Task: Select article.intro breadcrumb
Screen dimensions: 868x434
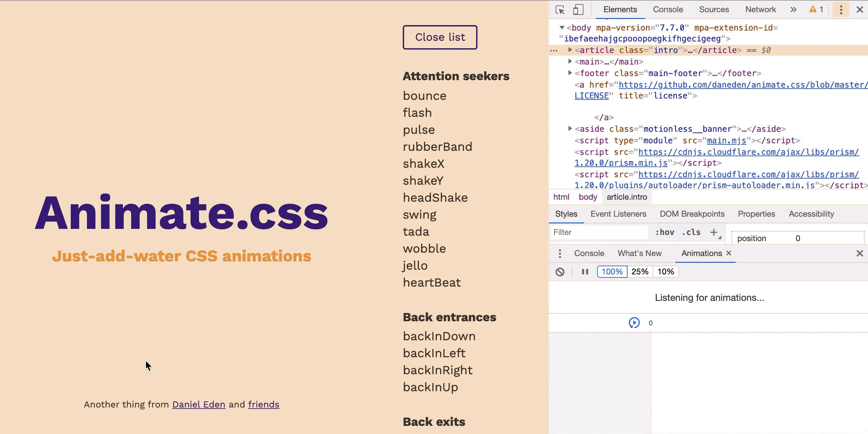Action: tap(627, 197)
